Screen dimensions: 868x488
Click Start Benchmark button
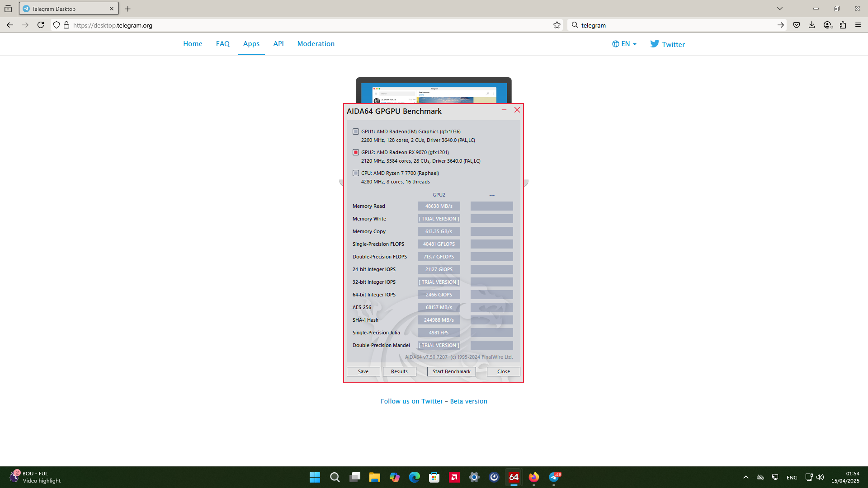[x=451, y=371]
